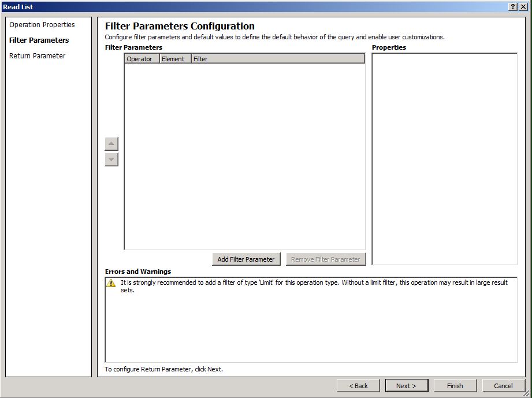
Task: Select the Limit filter warning message
Action: (314, 286)
